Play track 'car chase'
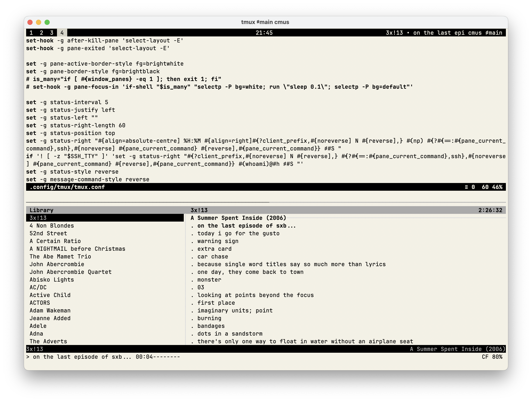 (213, 257)
